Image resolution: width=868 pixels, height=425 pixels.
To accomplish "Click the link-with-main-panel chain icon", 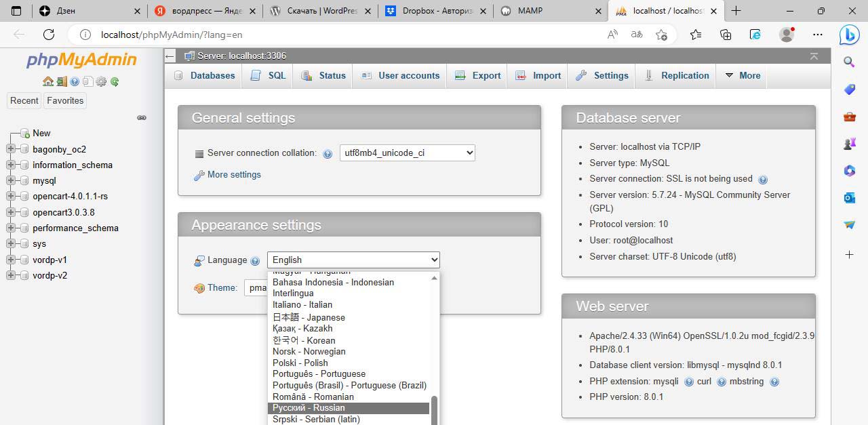I will 142,117.
